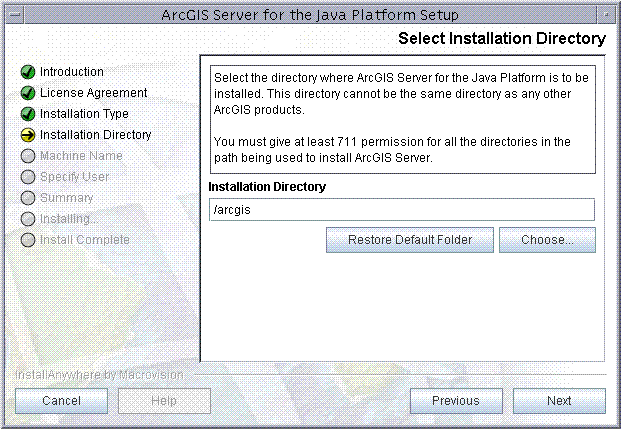The height and width of the screenshot is (429, 621).
Task: Click the gray circle beside Installing step
Action: pyautogui.click(x=28, y=219)
